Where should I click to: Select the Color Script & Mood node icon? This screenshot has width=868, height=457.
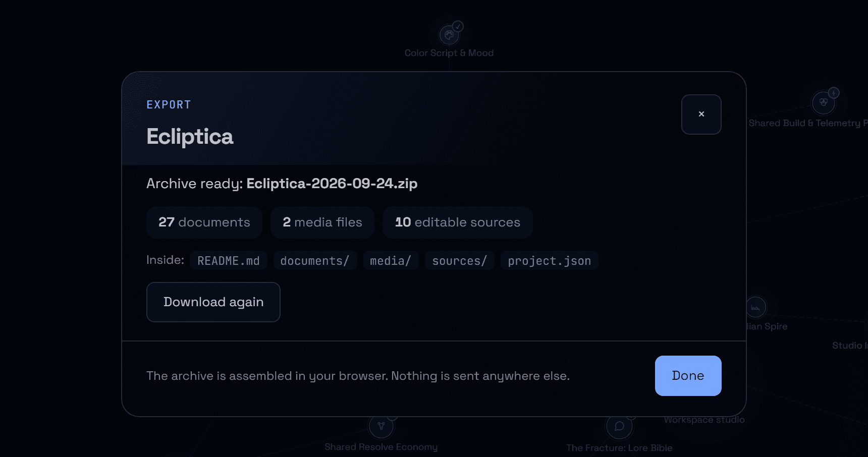coord(449,35)
